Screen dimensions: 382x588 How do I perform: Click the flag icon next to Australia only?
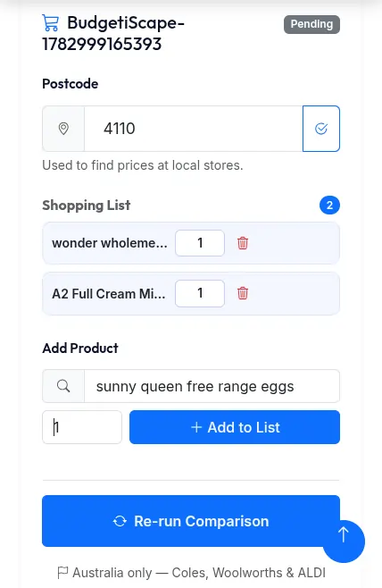(x=62, y=573)
